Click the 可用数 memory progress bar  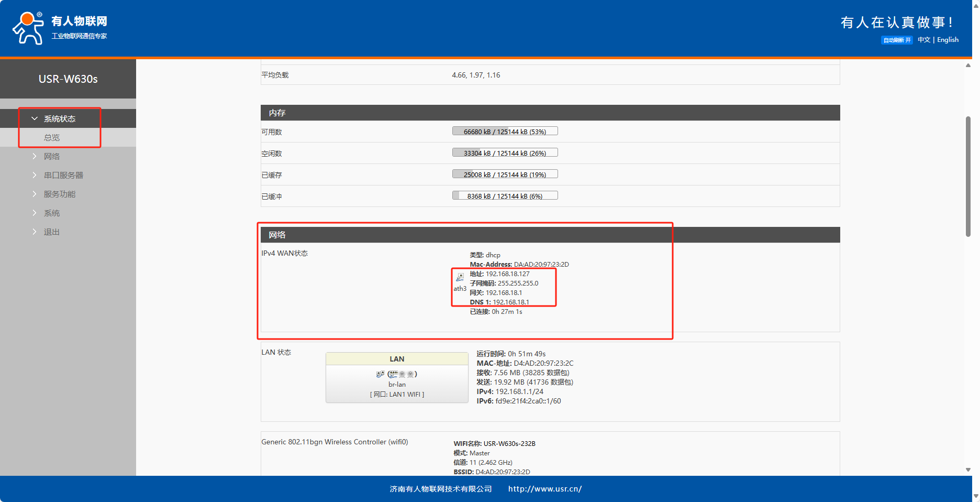pos(505,132)
